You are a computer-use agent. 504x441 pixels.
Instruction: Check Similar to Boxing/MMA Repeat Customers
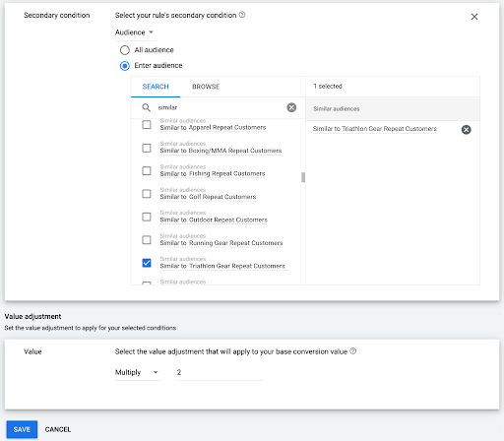tap(147, 148)
